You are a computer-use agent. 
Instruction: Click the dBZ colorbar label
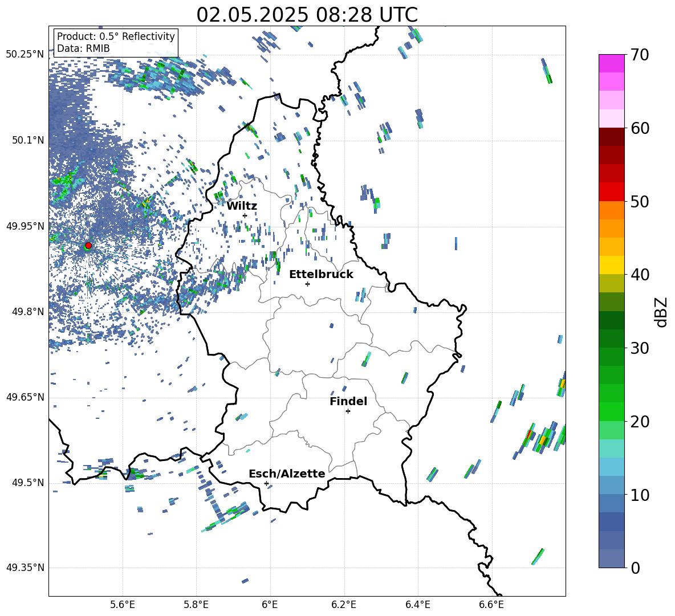click(660, 312)
